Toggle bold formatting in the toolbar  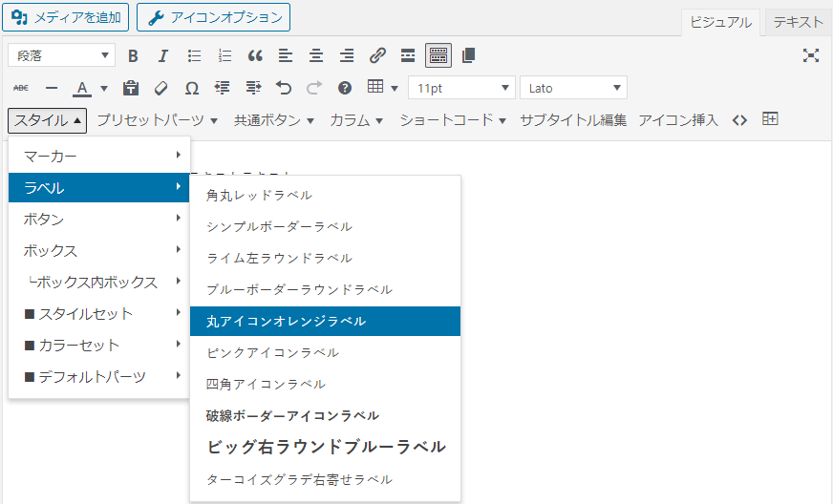[133, 55]
